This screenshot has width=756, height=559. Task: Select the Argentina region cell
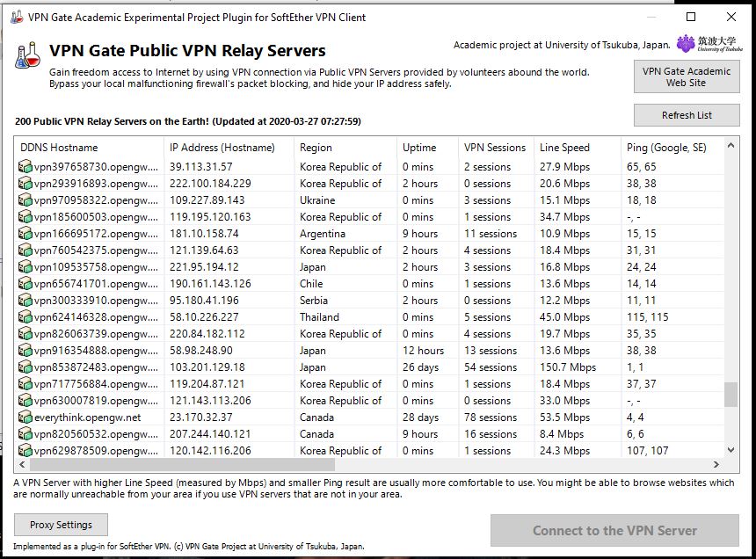(323, 234)
